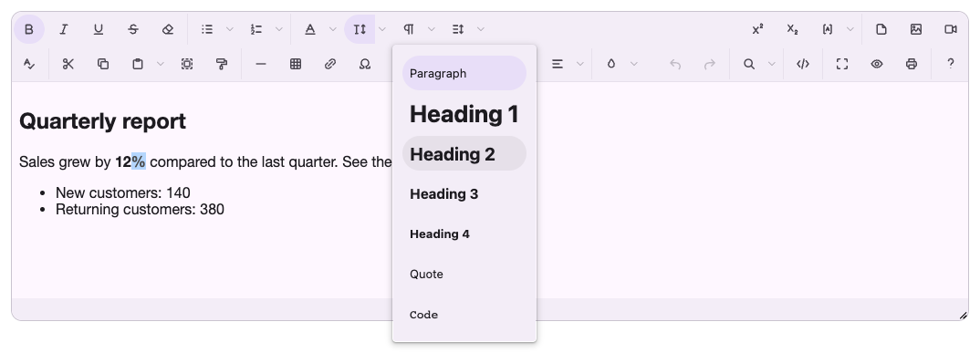Select Paragraph in the format menu
Viewport: 980px width, 353px height.
coord(464,73)
